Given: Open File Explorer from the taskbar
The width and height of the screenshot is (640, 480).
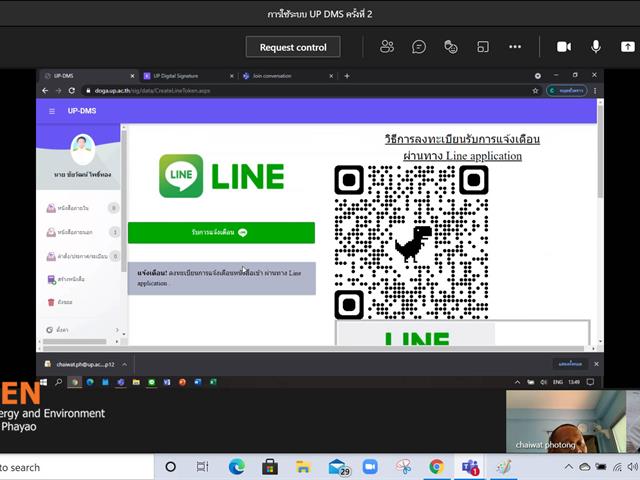Looking at the screenshot, I should (x=303, y=467).
